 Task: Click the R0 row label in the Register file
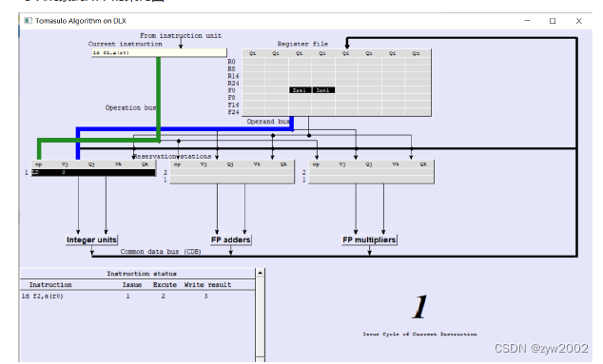point(231,62)
